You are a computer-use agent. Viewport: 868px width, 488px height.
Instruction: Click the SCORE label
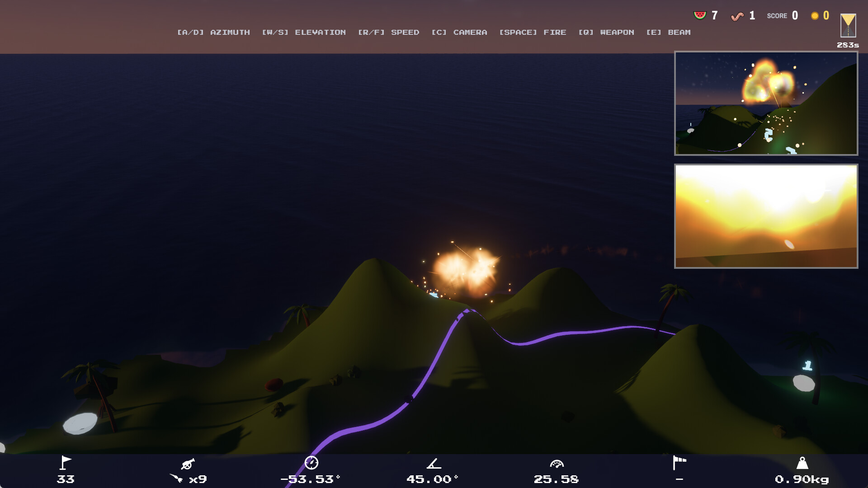click(777, 16)
